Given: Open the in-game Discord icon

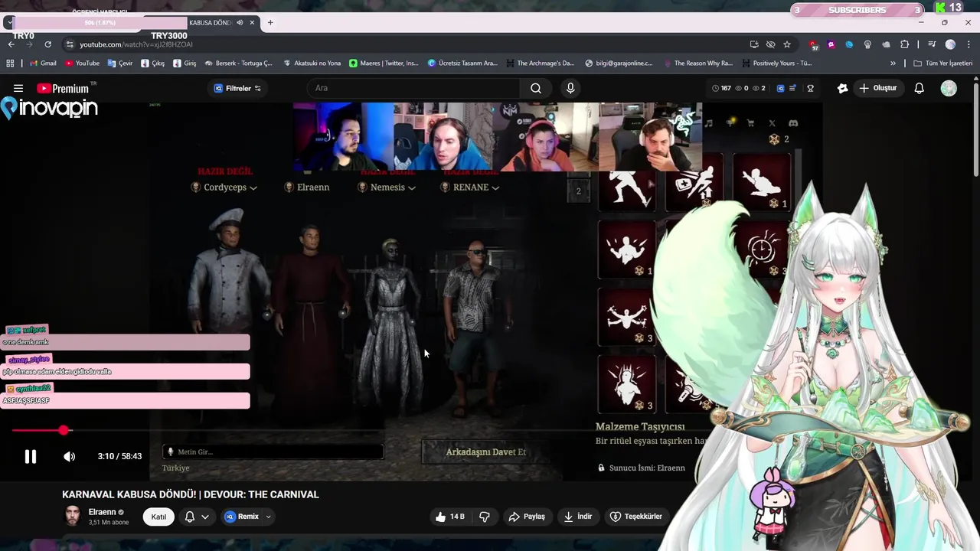Looking at the screenshot, I should (793, 123).
